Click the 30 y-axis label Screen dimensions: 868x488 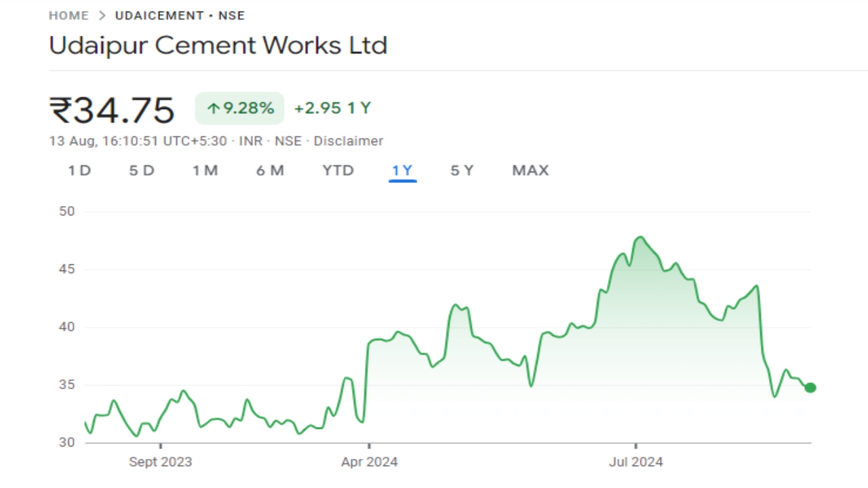pos(67,443)
